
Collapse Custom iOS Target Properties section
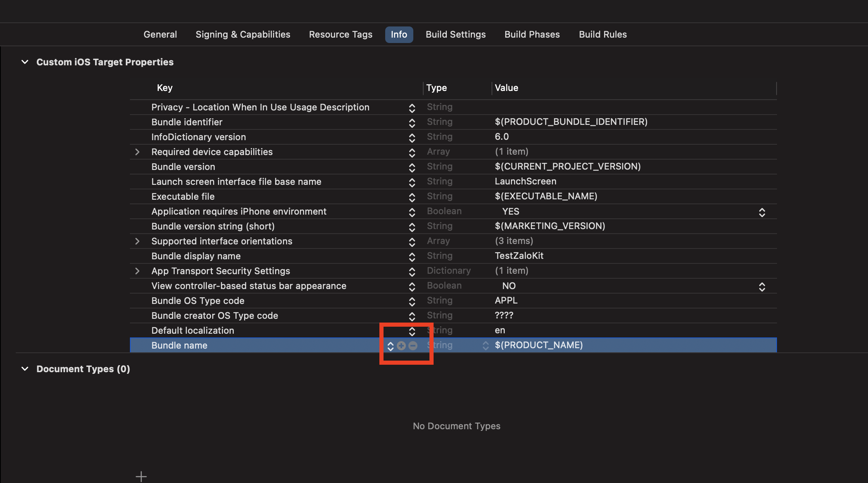click(x=25, y=62)
